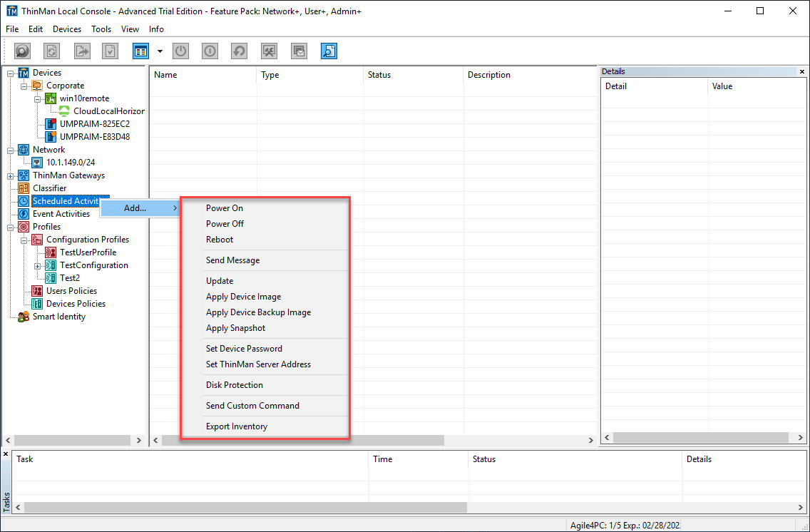
Task: Collapse the Configuration Profiles node
Action: [24, 240]
